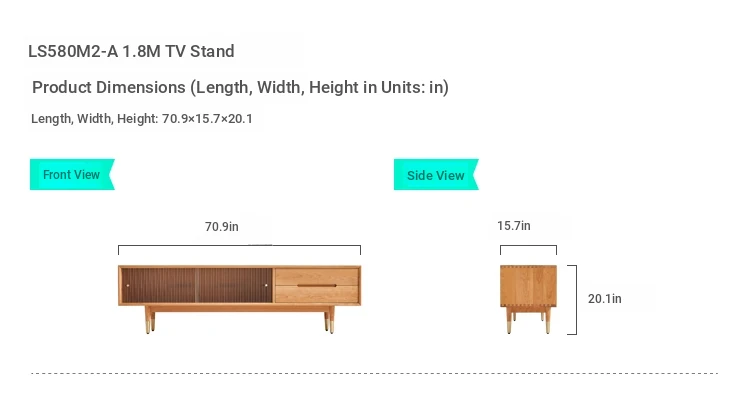Click the drawer handle on the TV stand
Screen dimensions: 750x394
coord(317,285)
